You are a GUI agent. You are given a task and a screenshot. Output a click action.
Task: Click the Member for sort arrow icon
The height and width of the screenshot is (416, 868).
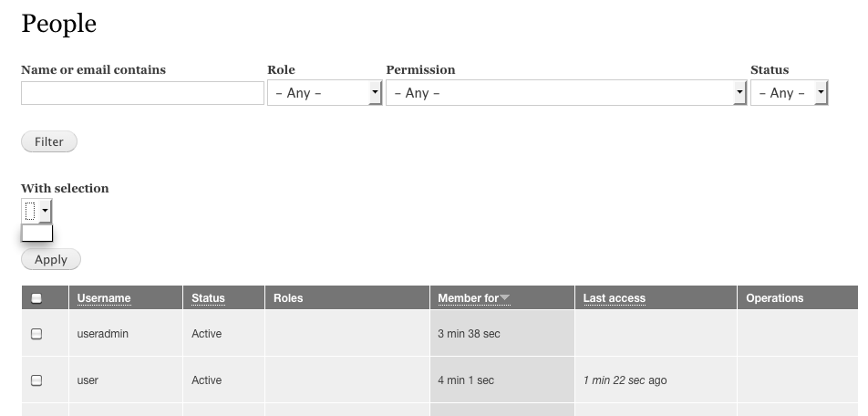tap(505, 298)
